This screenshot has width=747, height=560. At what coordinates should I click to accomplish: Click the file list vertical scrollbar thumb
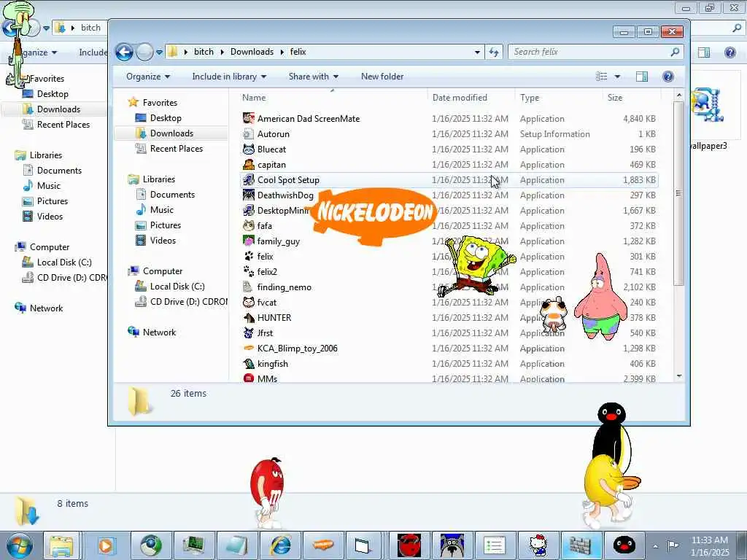(x=678, y=192)
